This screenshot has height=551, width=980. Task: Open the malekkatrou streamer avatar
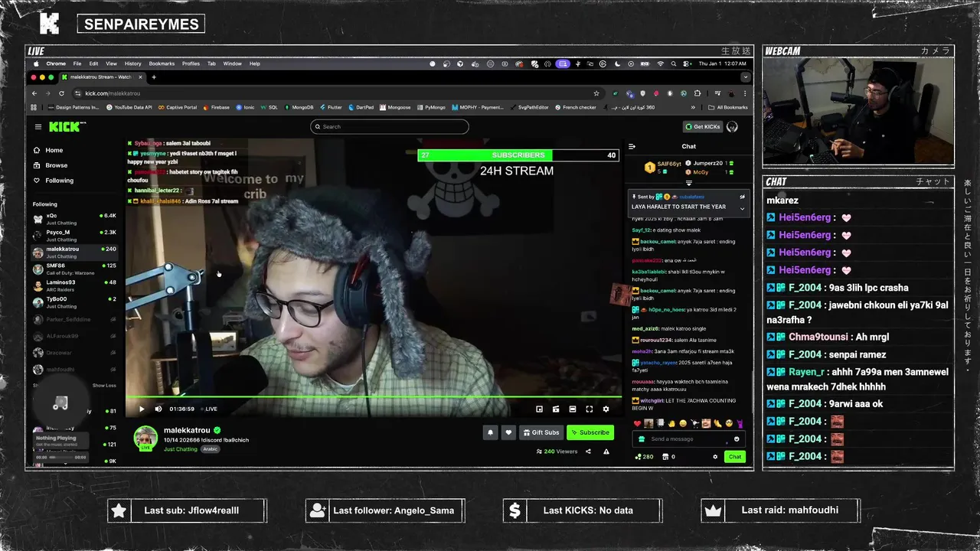(145, 438)
